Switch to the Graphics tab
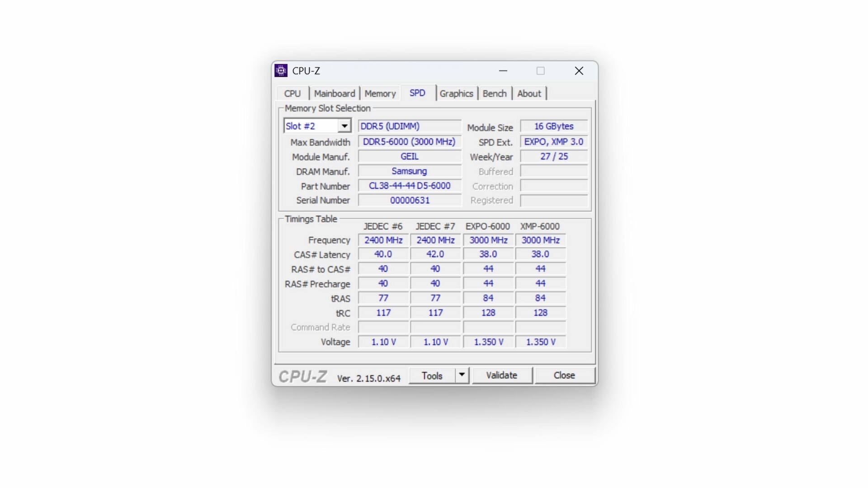868x488 pixels. [x=456, y=93]
